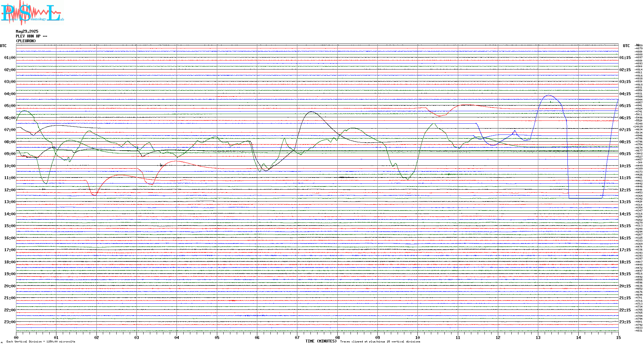Click the PSL seismology lab logo
This screenshot has height=346, width=644.
32,12
